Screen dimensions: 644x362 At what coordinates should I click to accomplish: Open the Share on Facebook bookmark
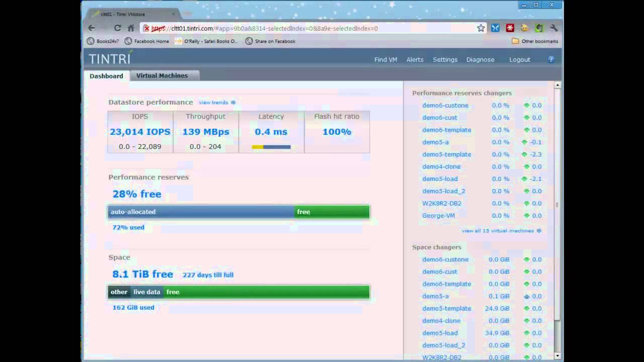(x=270, y=41)
